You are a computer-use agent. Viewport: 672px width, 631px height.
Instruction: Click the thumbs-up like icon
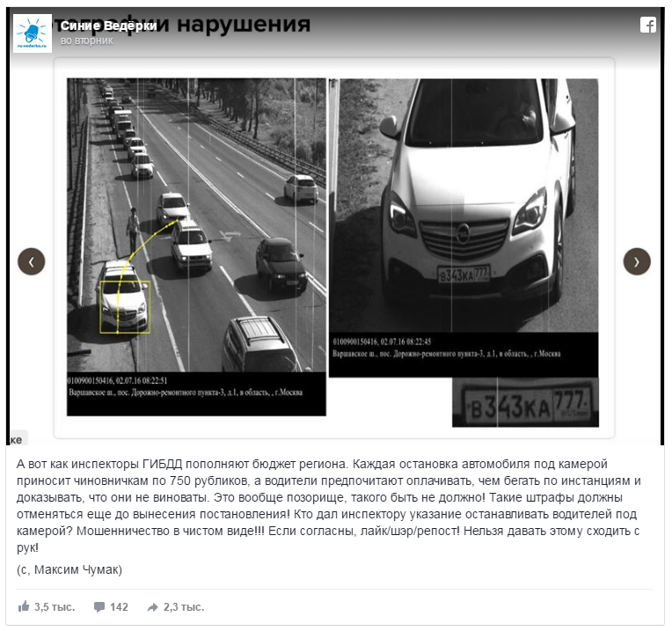click(x=24, y=606)
